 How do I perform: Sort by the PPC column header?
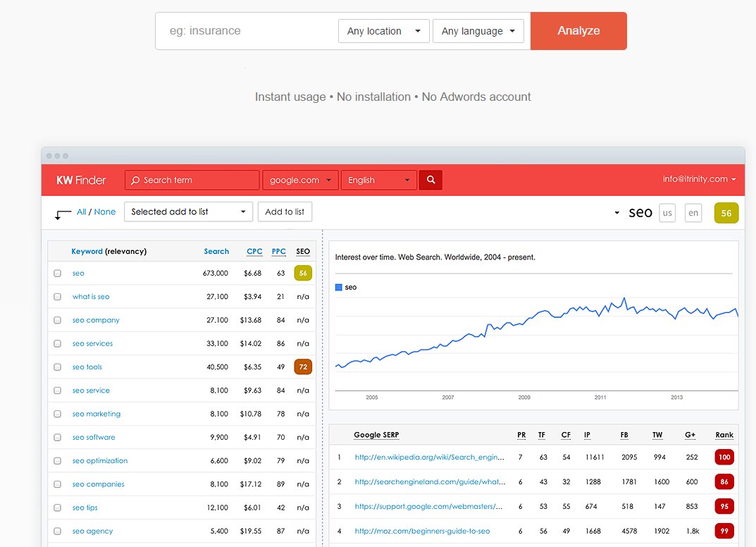(x=279, y=252)
